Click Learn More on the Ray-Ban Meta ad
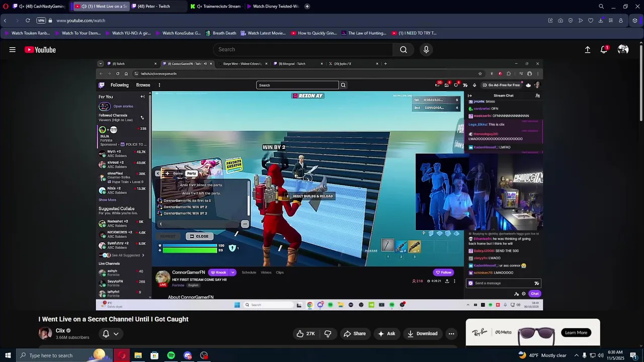The width and height of the screenshot is (644, 362). point(576,332)
